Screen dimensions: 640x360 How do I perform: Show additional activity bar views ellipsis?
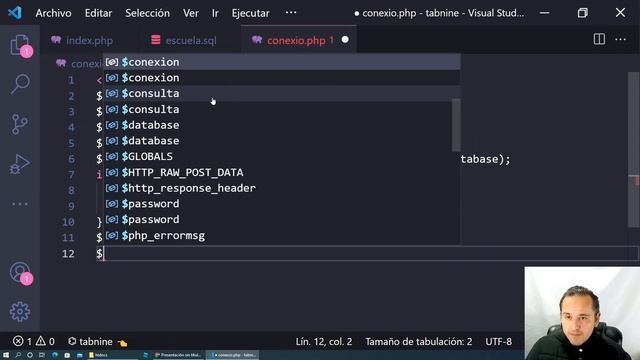coord(20,204)
